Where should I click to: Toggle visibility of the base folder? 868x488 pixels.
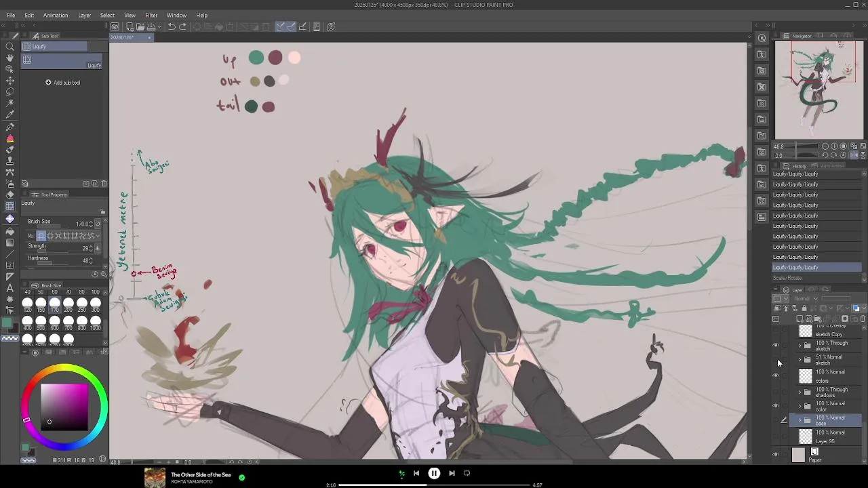(776, 421)
